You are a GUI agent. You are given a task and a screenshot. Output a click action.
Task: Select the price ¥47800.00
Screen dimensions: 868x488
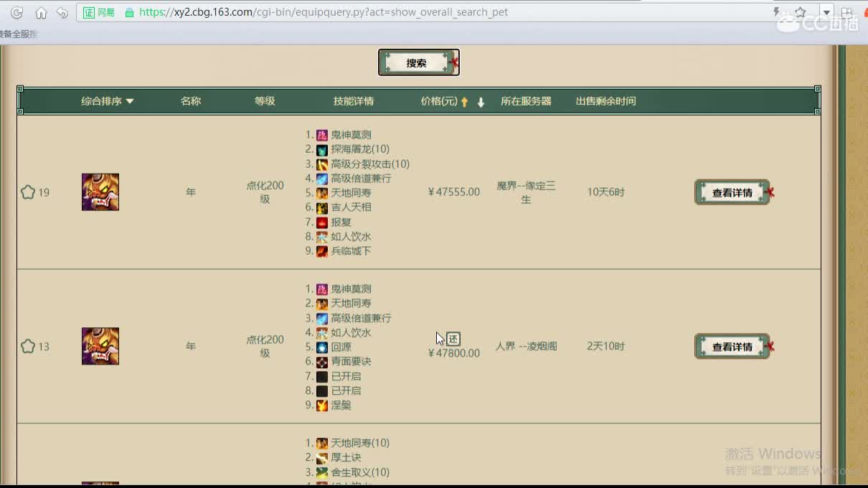pyautogui.click(x=453, y=353)
